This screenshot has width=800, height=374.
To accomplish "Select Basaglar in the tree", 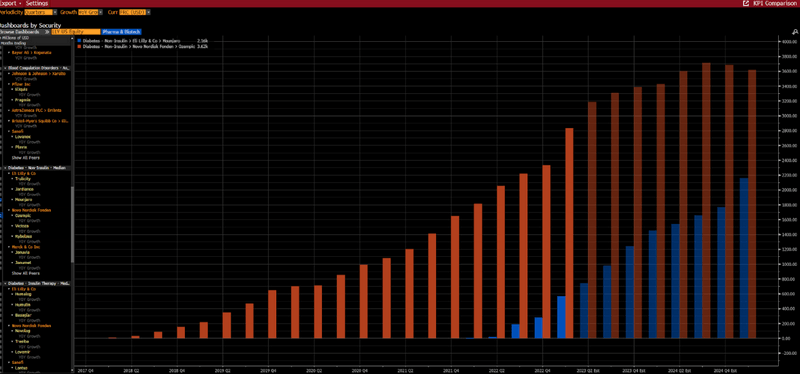I will (x=23, y=315).
